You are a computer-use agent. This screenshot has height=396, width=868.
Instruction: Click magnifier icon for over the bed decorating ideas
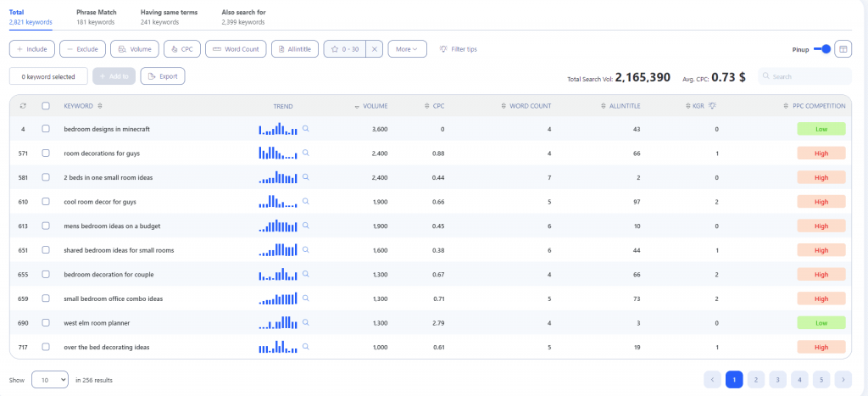(x=305, y=347)
